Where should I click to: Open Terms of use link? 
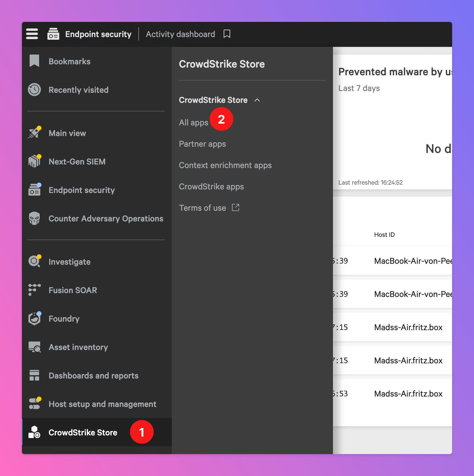[x=202, y=208]
